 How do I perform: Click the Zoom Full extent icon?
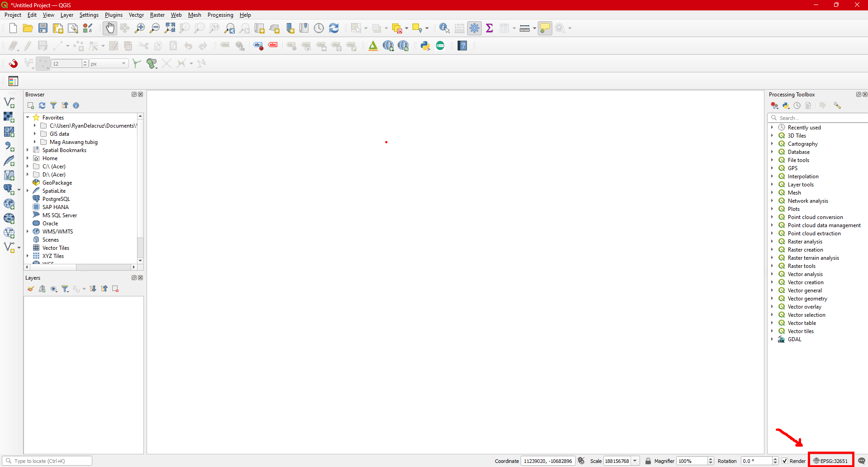pos(170,28)
